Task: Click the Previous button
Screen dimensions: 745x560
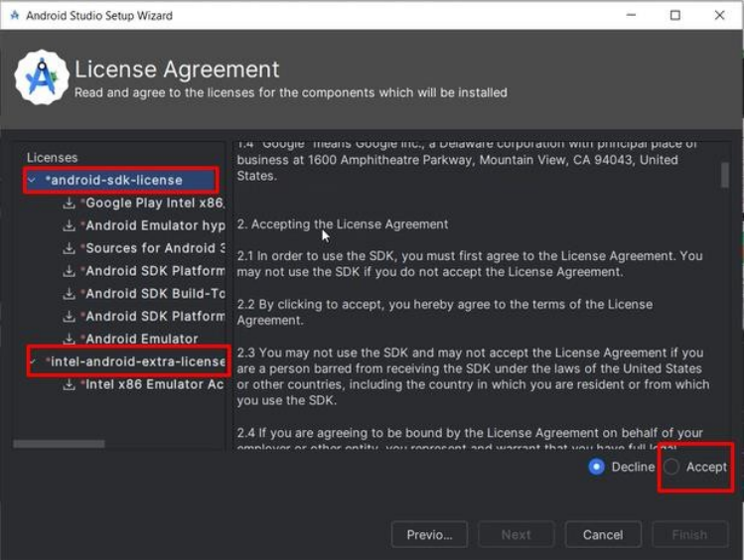Action: [429, 534]
